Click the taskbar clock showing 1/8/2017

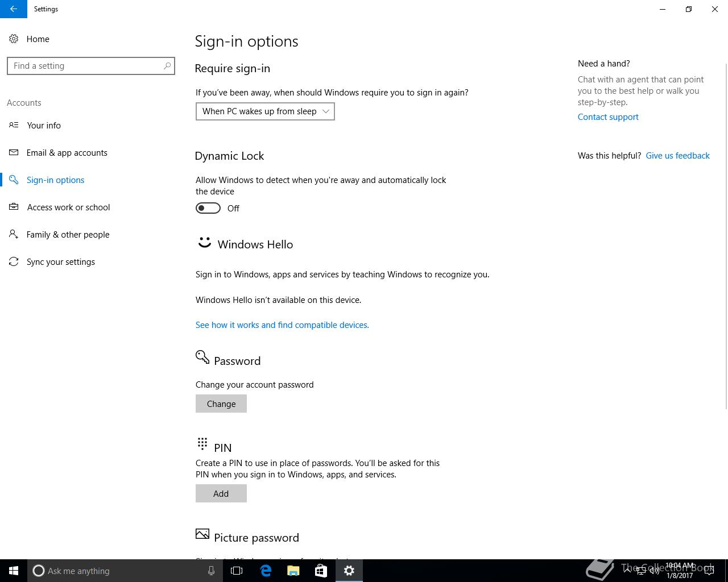680,571
